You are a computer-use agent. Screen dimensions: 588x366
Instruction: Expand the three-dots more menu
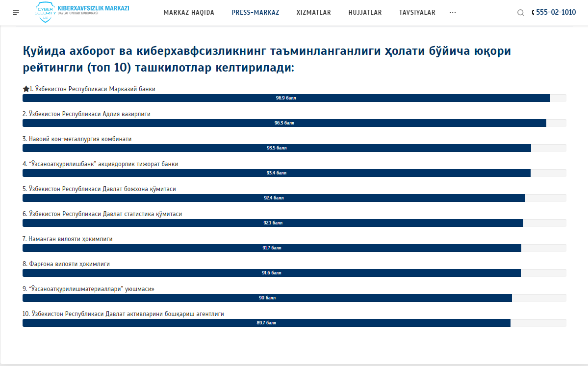coord(453,13)
